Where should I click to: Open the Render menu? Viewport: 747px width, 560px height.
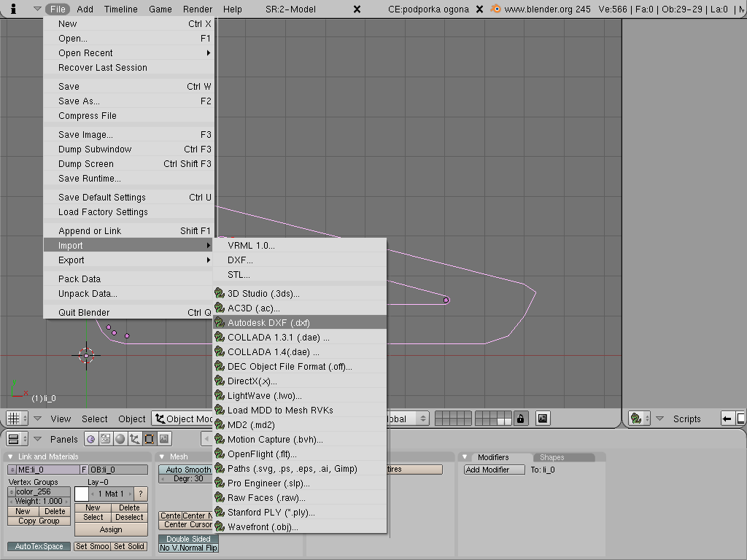pos(198,9)
